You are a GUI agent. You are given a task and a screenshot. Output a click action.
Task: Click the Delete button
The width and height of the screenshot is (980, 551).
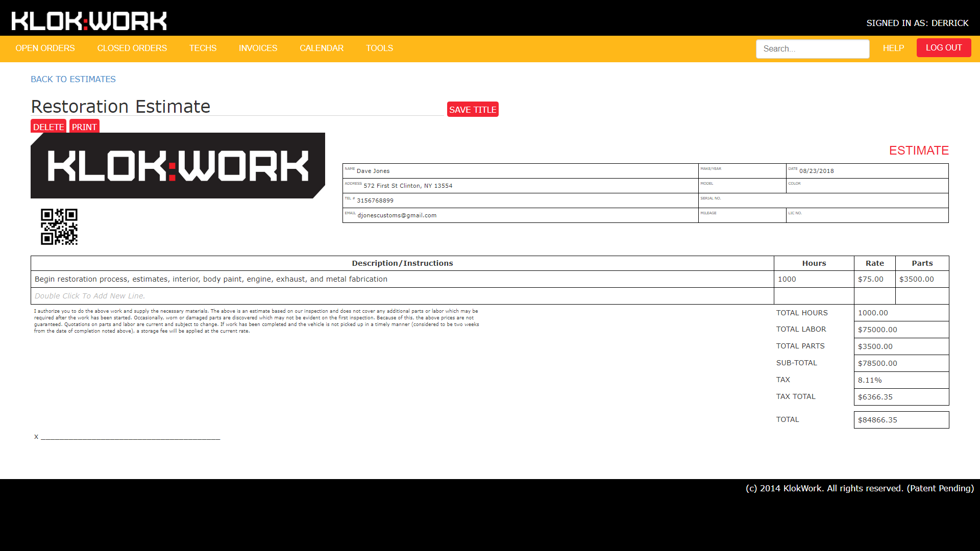pos(48,127)
